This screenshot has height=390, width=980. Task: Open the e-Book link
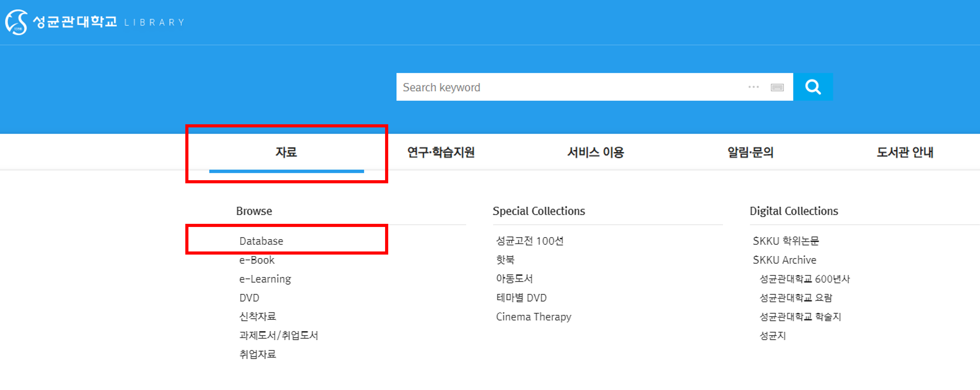(x=257, y=260)
